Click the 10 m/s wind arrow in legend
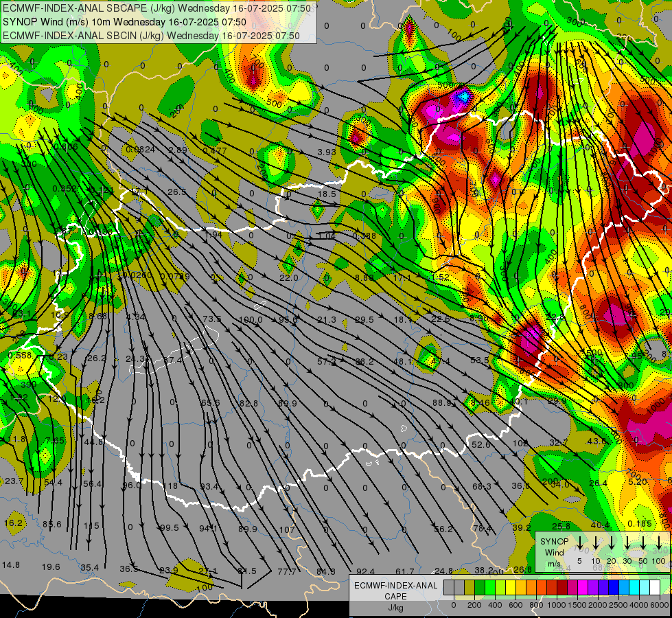This screenshot has height=618, width=672. coord(596,542)
